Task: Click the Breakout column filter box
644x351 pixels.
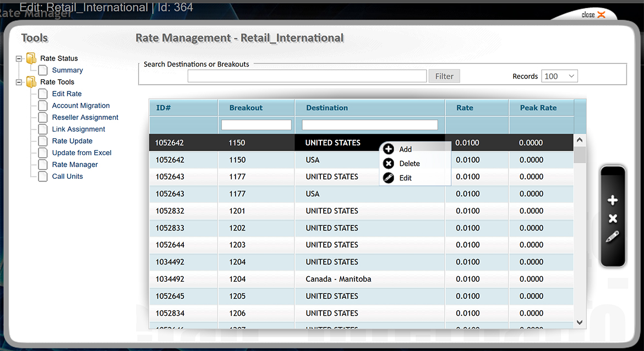Action: click(x=256, y=125)
